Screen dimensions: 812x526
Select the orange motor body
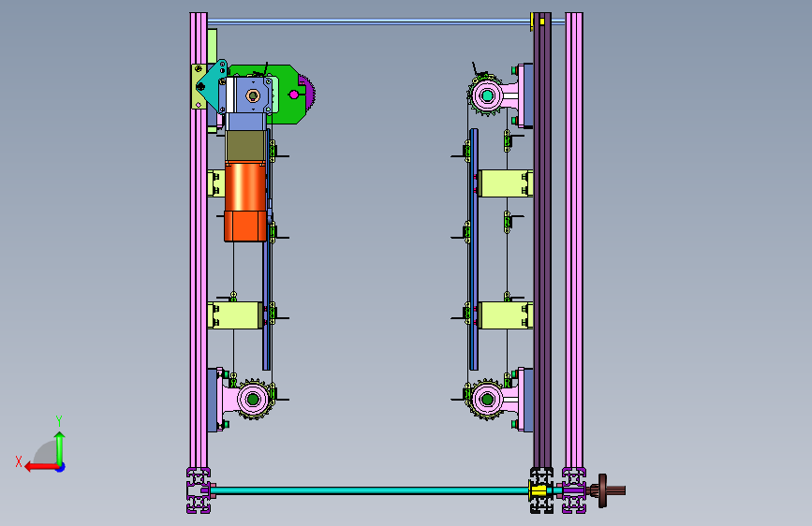[x=245, y=202]
